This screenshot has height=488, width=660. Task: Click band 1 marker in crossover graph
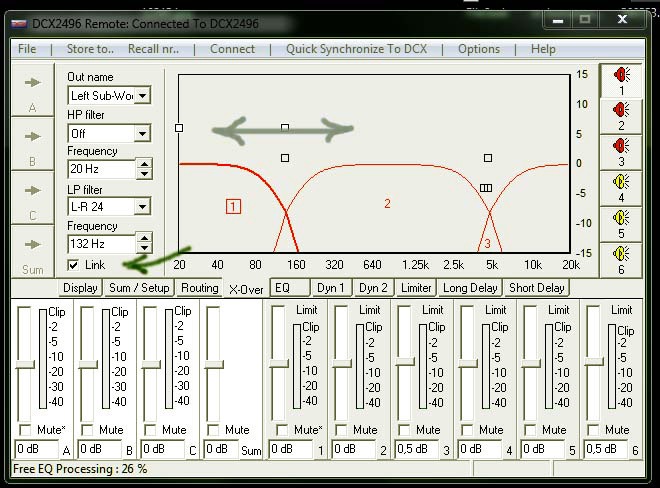point(233,207)
